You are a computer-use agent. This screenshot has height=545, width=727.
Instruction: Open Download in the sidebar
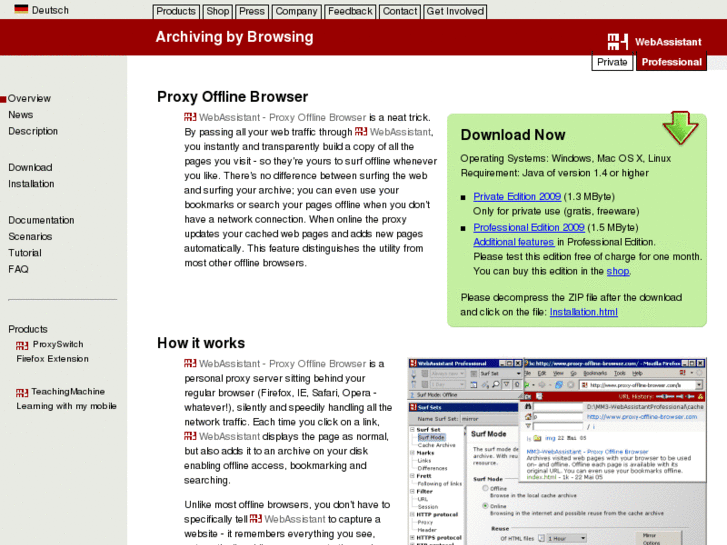coord(30,167)
